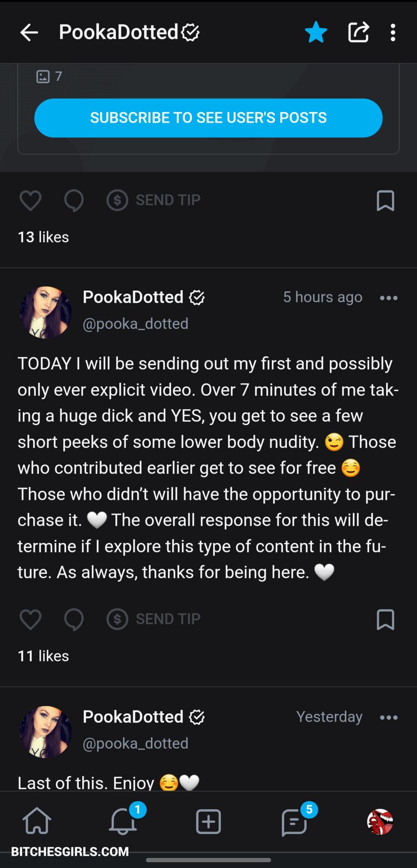Like the post with 13 likes
Image resolution: width=417 pixels, height=868 pixels.
(x=31, y=200)
